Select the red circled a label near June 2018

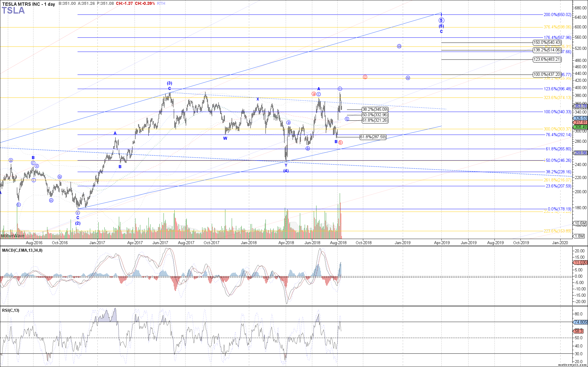(x=314, y=94)
